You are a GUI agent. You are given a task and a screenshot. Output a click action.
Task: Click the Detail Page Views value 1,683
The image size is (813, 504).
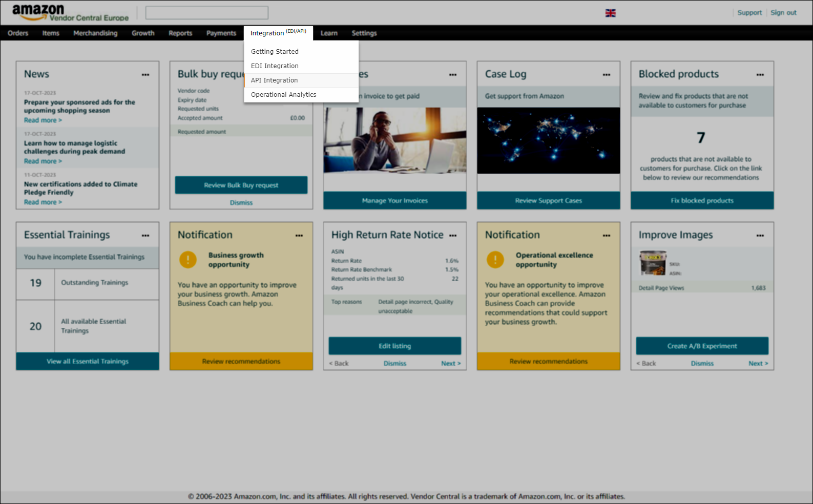pos(758,288)
